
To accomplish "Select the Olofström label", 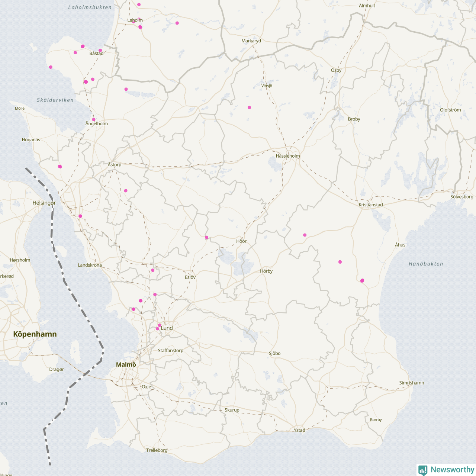I will (450, 110).
